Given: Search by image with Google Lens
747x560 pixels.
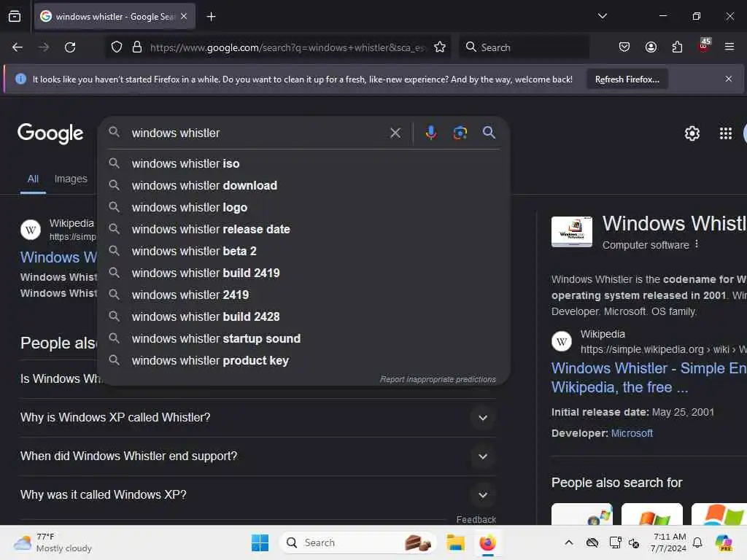Looking at the screenshot, I should [x=460, y=133].
